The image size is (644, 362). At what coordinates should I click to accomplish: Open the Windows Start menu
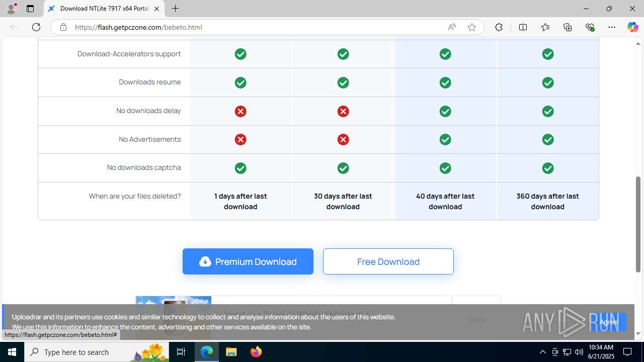click(x=12, y=352)
